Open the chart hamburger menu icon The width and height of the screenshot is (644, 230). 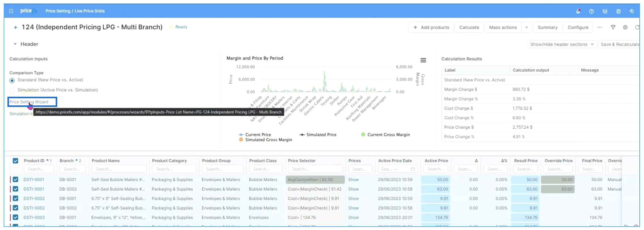(x=423, y=60)
